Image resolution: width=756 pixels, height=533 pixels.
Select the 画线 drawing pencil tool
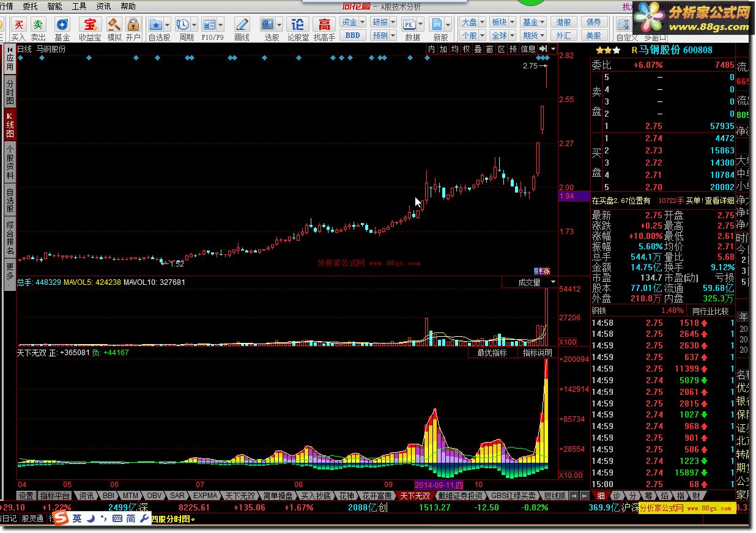[242, 25]
